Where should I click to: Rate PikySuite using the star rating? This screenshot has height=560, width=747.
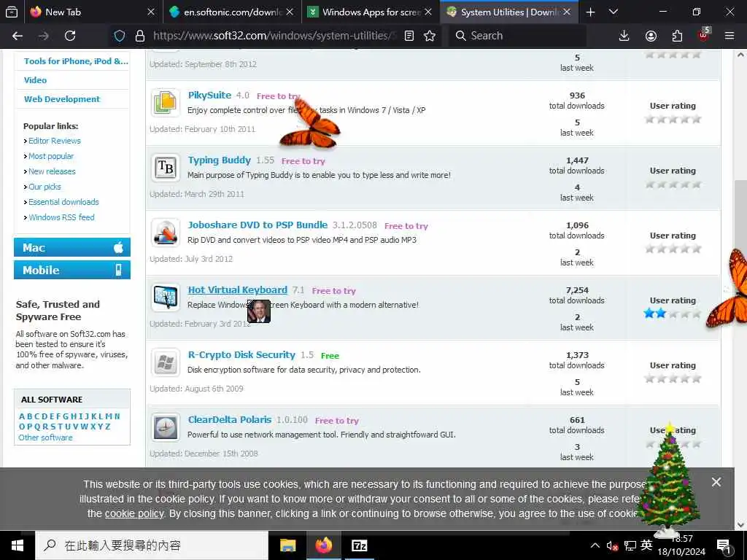point(673,119)
